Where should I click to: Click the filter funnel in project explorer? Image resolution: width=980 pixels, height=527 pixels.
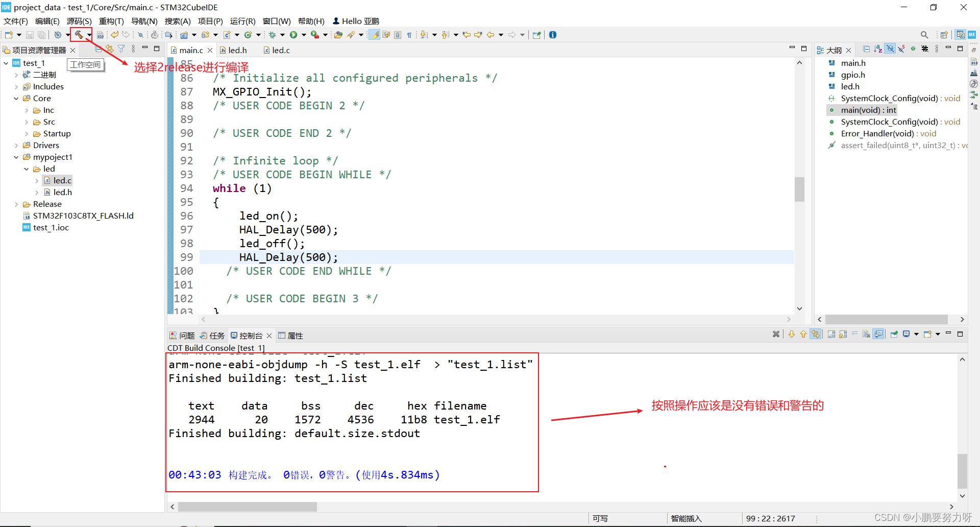click(121, 49)
